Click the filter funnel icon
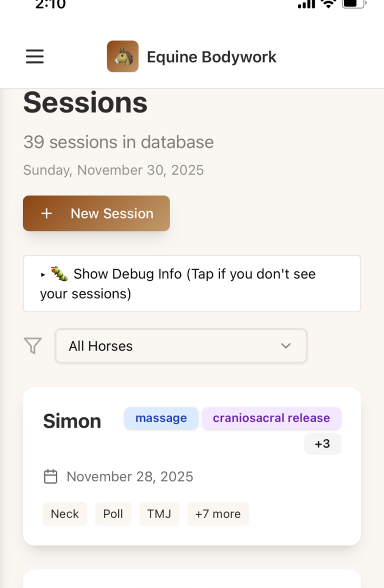 tap(33, 345)
